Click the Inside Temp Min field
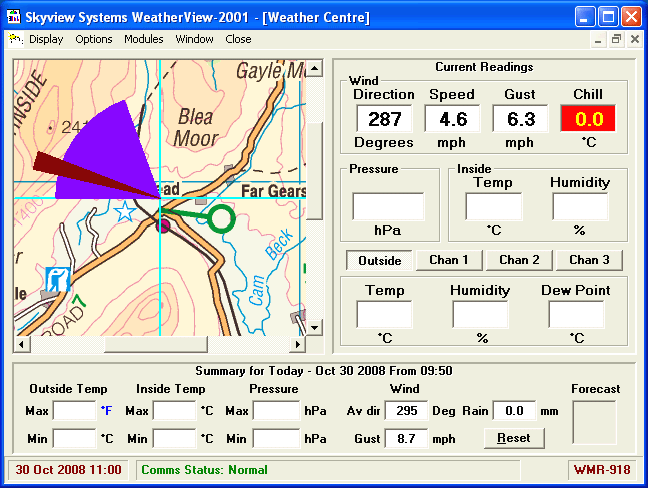 tap(175, 438)
